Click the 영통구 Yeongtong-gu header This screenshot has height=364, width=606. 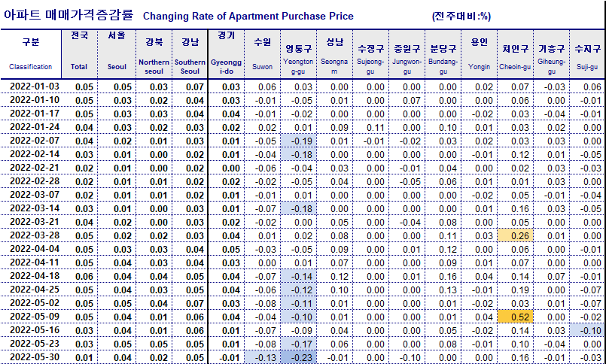(298, 54)
